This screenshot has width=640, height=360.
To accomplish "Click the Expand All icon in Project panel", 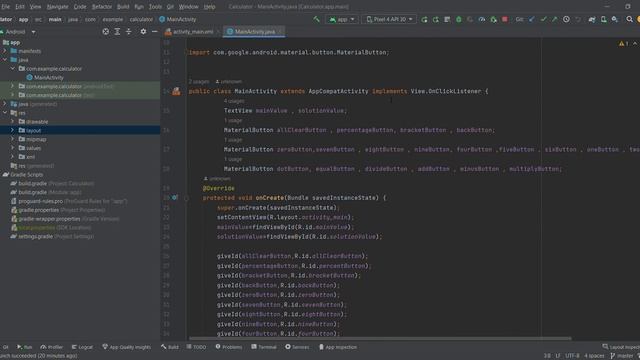I will [117, 31].
